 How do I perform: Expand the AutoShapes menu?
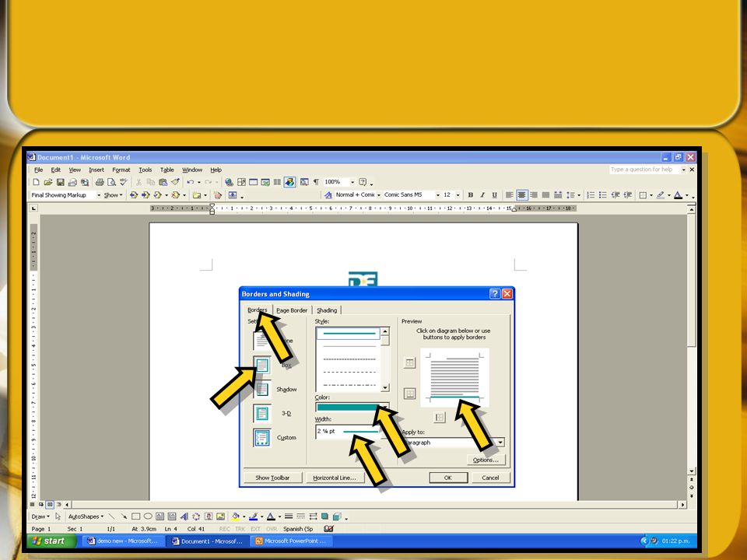[86, 516]
